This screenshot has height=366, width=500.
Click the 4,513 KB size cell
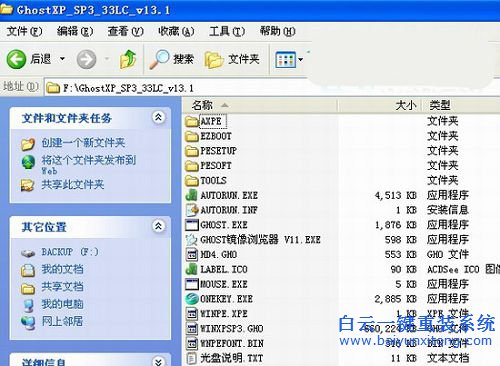[396, 195]
